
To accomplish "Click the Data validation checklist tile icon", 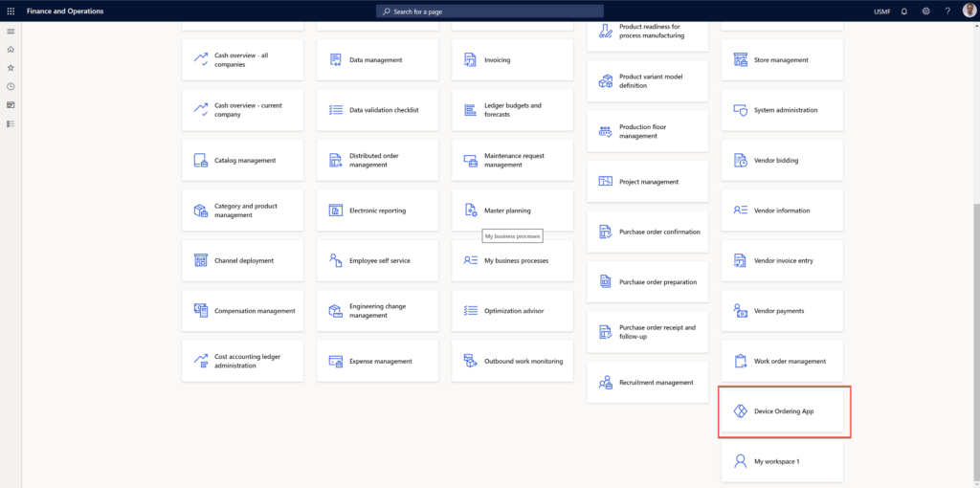I will pos(336,110).
